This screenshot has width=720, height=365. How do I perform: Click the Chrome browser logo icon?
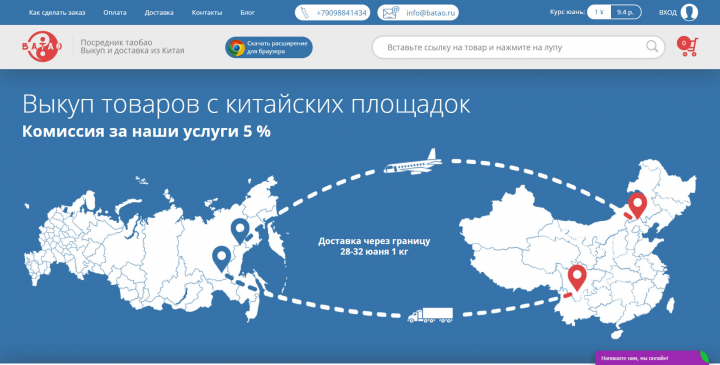(237, 47)
